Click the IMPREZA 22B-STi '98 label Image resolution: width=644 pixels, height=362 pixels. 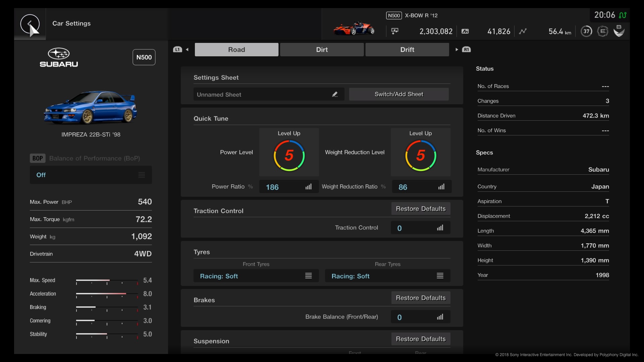coord(91,134)
